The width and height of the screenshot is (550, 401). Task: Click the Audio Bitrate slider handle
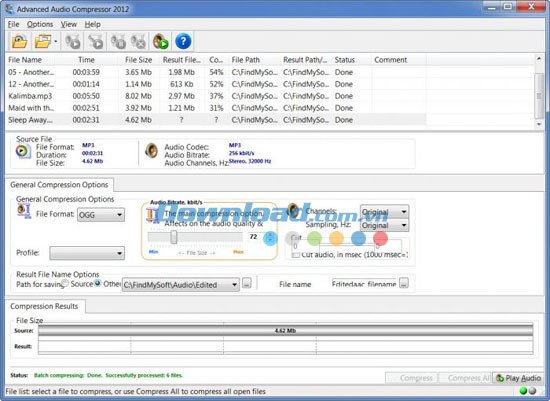pos(174,237)
